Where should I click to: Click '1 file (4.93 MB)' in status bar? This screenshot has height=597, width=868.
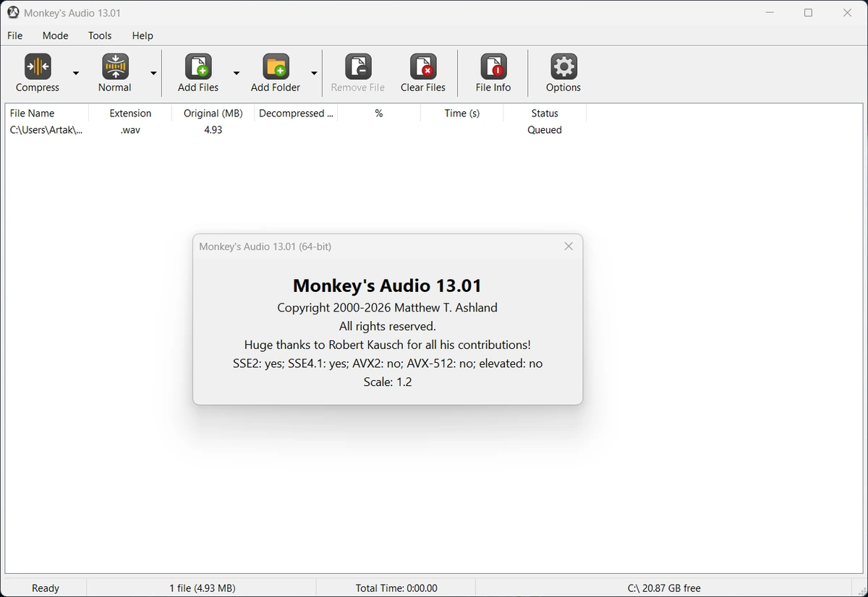(x=203, y=588)
